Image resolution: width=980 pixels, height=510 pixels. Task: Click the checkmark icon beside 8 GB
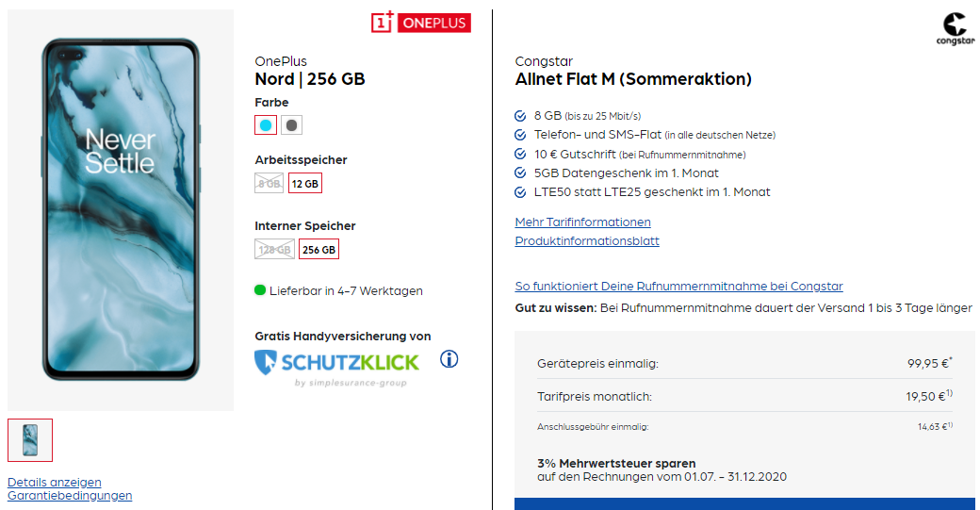click(520, 116)
